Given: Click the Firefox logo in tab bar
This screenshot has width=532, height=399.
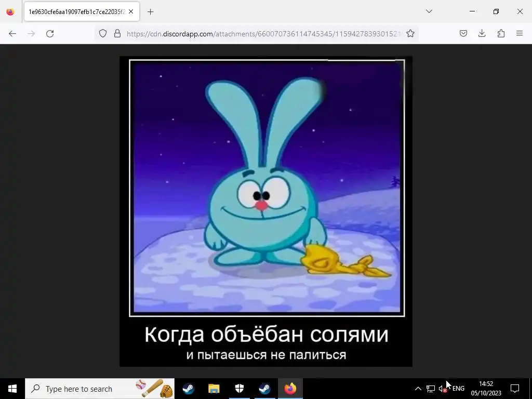Looking at the screenshot, I should pos(10,11).
